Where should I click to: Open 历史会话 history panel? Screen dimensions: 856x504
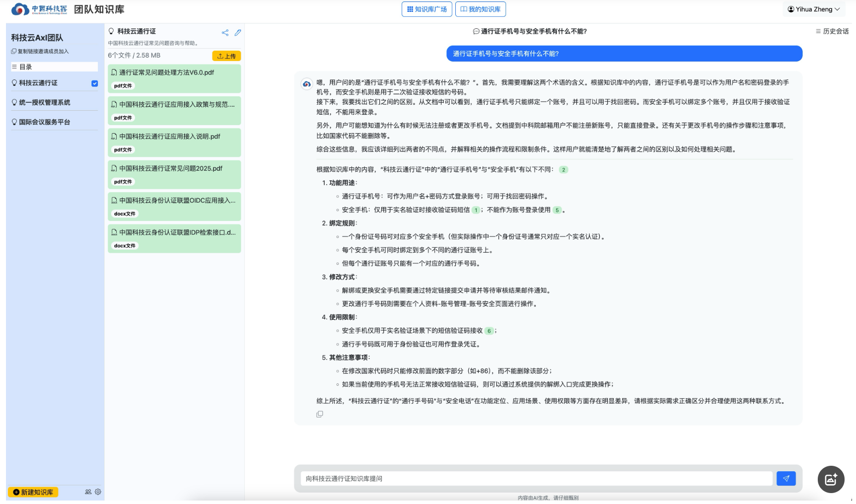pyautogui.click(x=832, y=31)
